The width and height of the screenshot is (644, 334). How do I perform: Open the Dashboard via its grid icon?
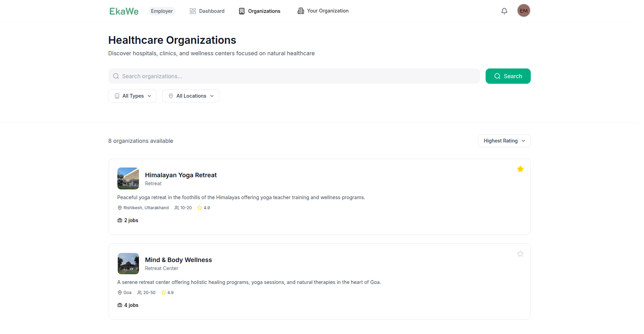[192, 11]
